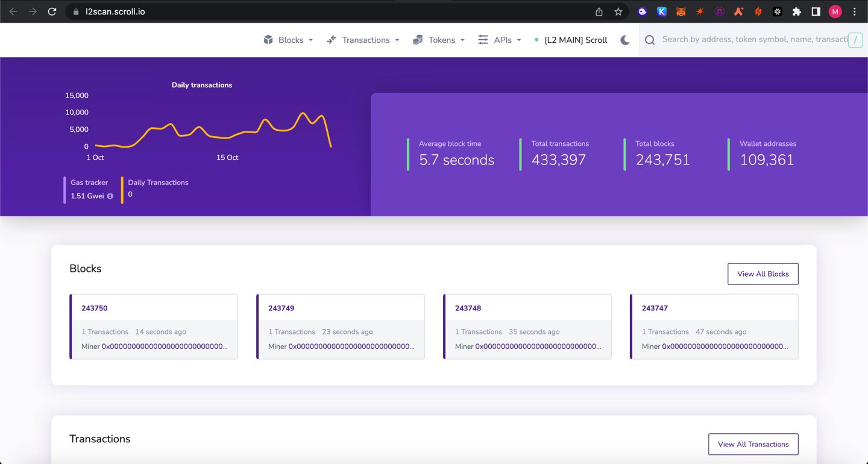Click the total transactions value 433,397

click(x=559, y=160)
